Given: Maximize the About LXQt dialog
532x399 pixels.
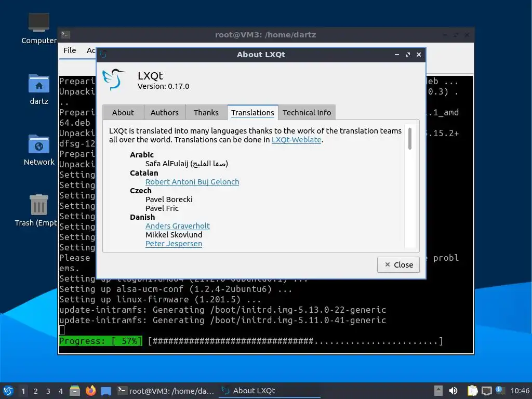Looking at the screenshot, I should coord(408,55).
